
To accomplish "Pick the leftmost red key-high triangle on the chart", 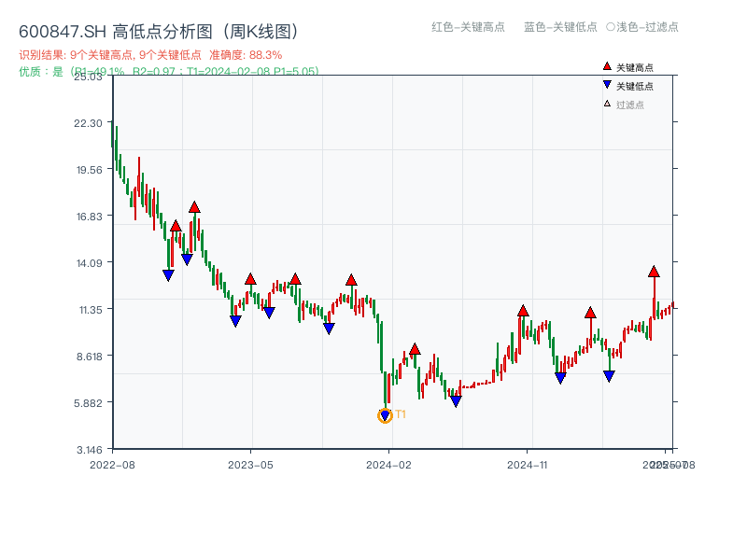I will tap(176, 226).
